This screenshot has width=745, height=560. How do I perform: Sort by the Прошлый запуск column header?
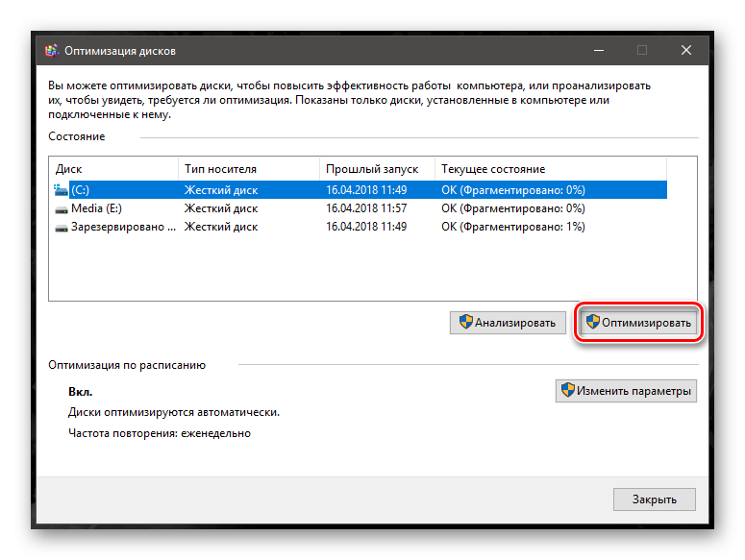(377, 169)
